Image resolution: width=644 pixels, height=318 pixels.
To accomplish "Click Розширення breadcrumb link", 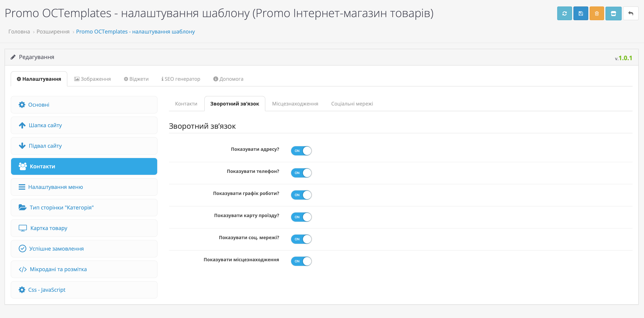I will coord(53,32).
